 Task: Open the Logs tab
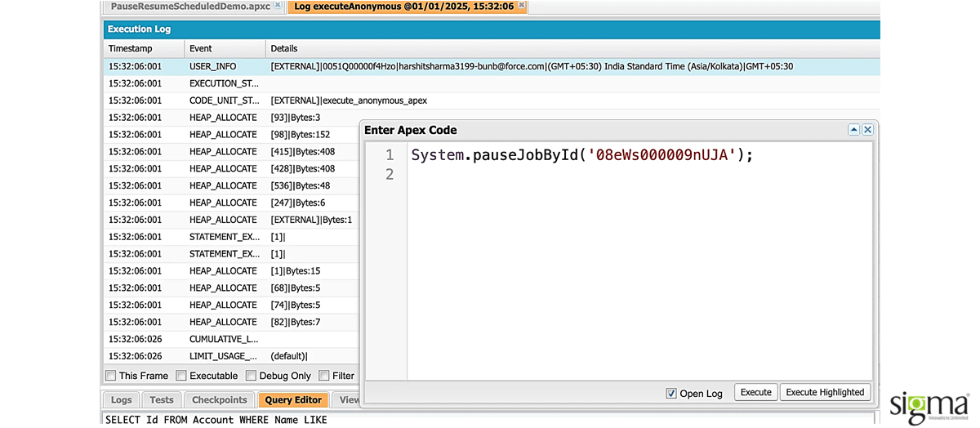click(x=121, y=400)
